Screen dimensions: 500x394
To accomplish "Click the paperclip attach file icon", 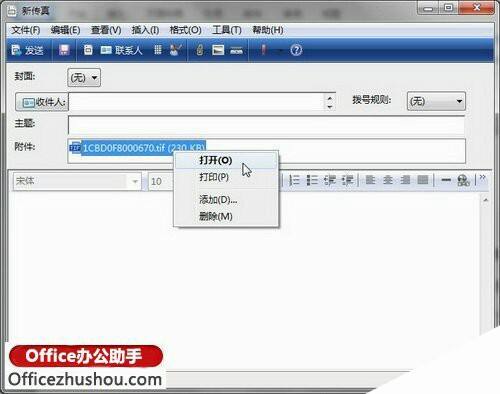I will (x=199, y=50).
